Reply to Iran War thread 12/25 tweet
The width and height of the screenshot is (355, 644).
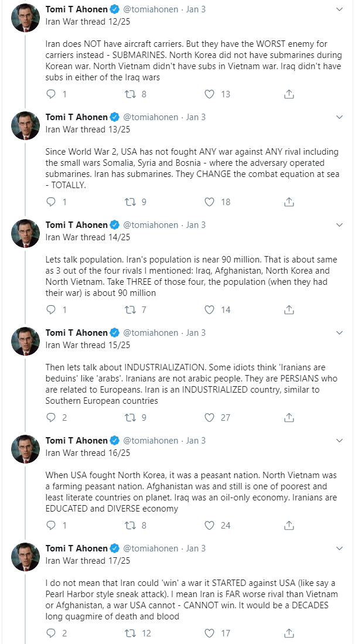point(52,94)
